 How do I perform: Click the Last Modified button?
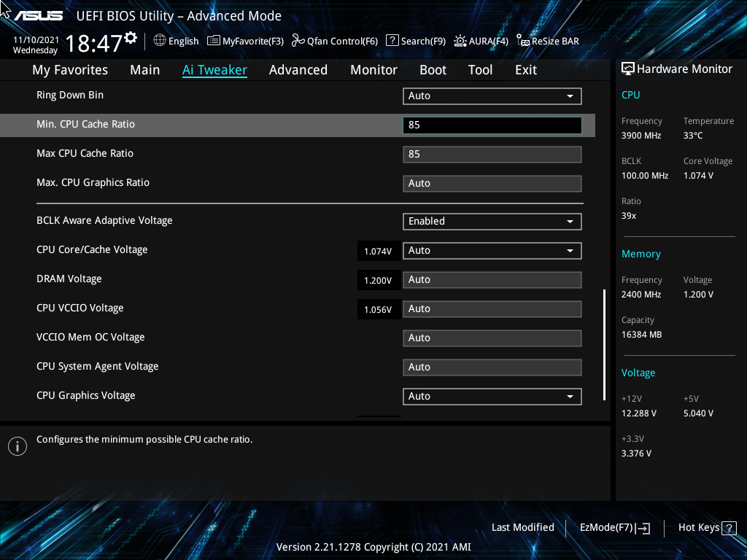(x=522, y=527)
